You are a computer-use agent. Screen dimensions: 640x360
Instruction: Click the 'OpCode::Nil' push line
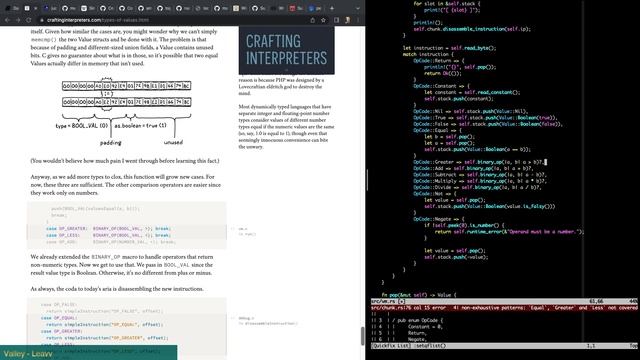pos(471,111)
